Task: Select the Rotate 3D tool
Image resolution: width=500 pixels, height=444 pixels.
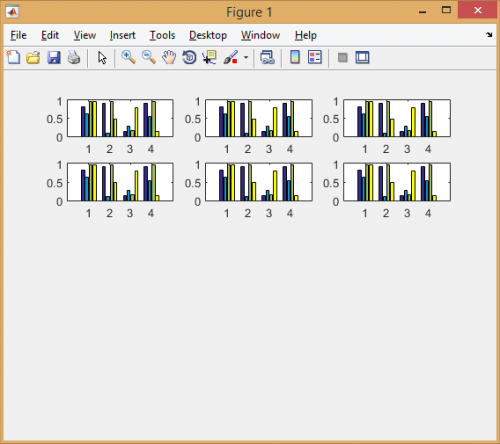Action: (189, 57)
